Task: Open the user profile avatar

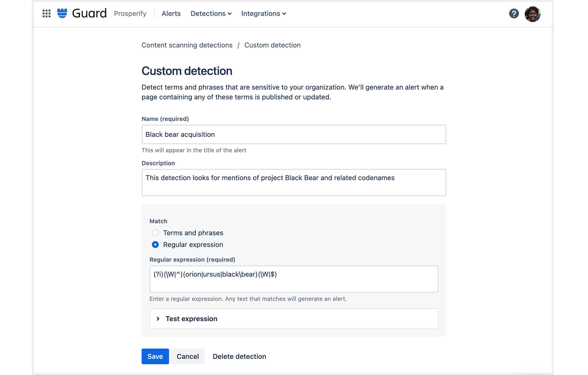Action: 532,14
